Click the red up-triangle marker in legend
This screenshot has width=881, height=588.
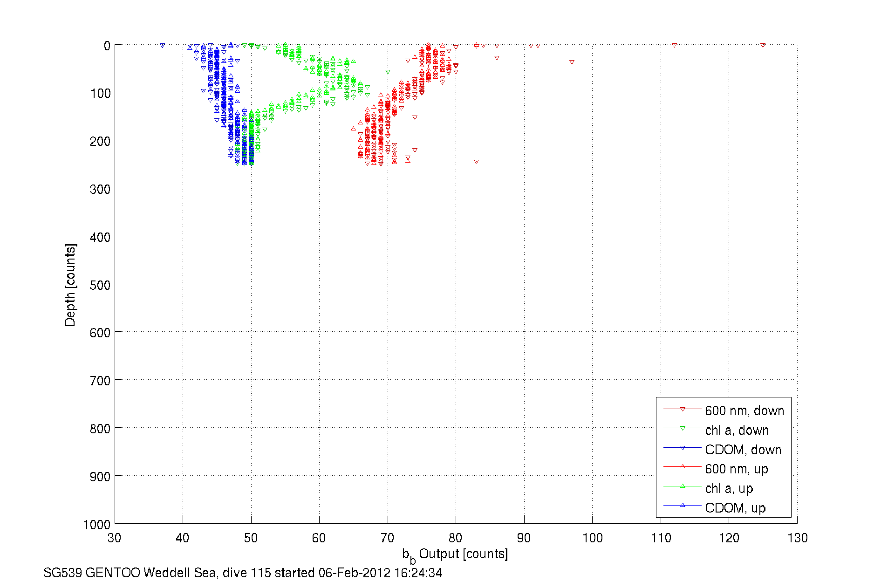click(x=683, y=466)
